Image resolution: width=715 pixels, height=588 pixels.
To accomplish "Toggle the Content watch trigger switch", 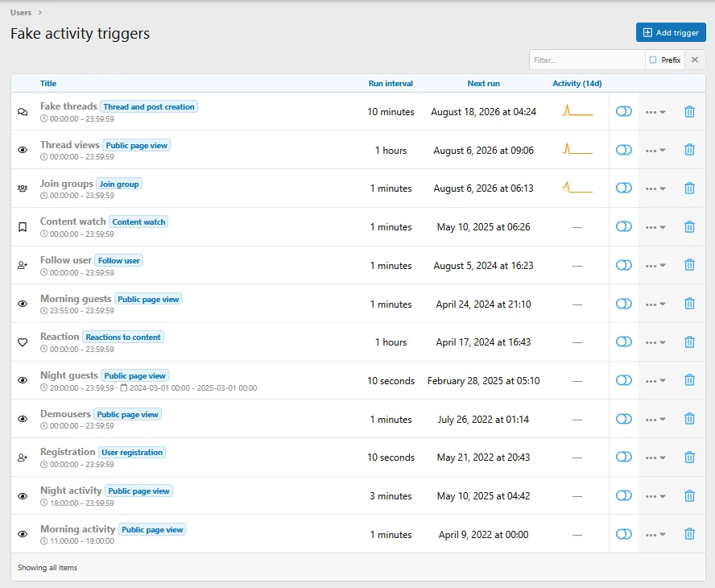I will click(x=624, y=226).
